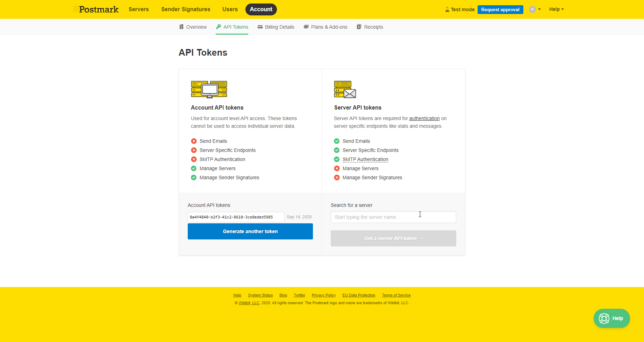Switch to the Overview tab

tap(193, 27)
